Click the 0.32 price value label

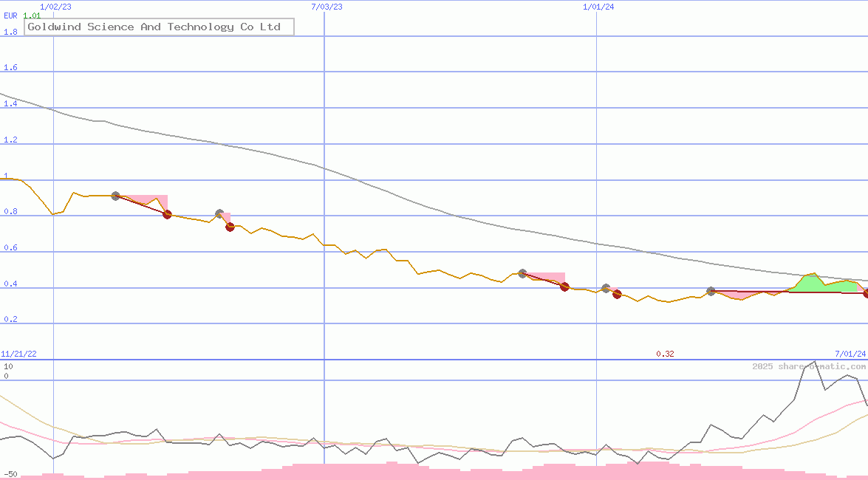click(663, 353)
